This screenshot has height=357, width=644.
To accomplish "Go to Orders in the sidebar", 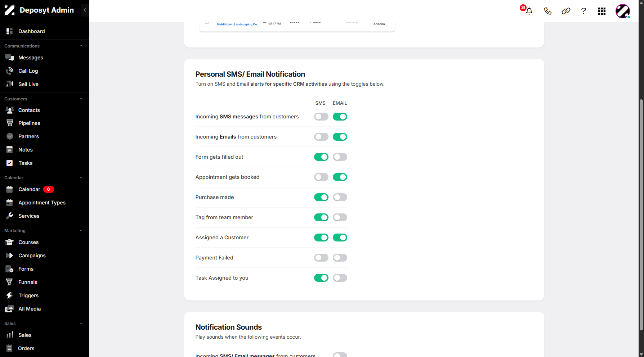I will [26, 348].
